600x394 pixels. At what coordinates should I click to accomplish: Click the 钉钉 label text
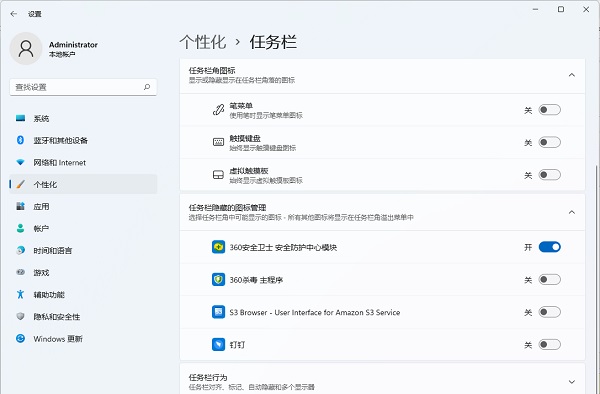pos(237,345)
